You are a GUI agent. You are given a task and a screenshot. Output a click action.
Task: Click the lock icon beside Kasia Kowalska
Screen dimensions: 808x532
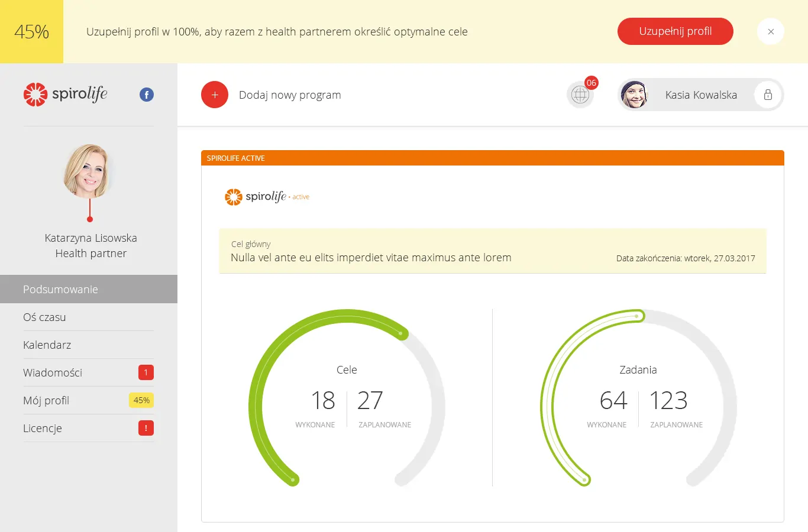point(768,95)
